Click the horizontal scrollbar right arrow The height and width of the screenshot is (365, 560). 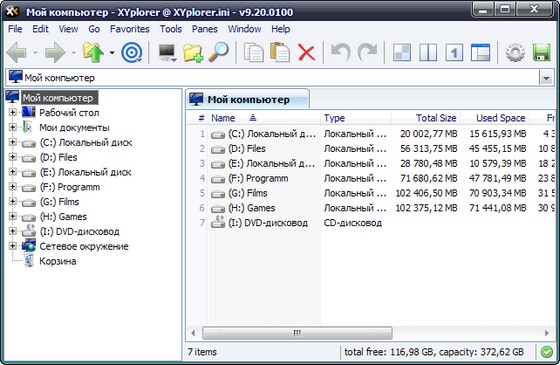point(546,333)
